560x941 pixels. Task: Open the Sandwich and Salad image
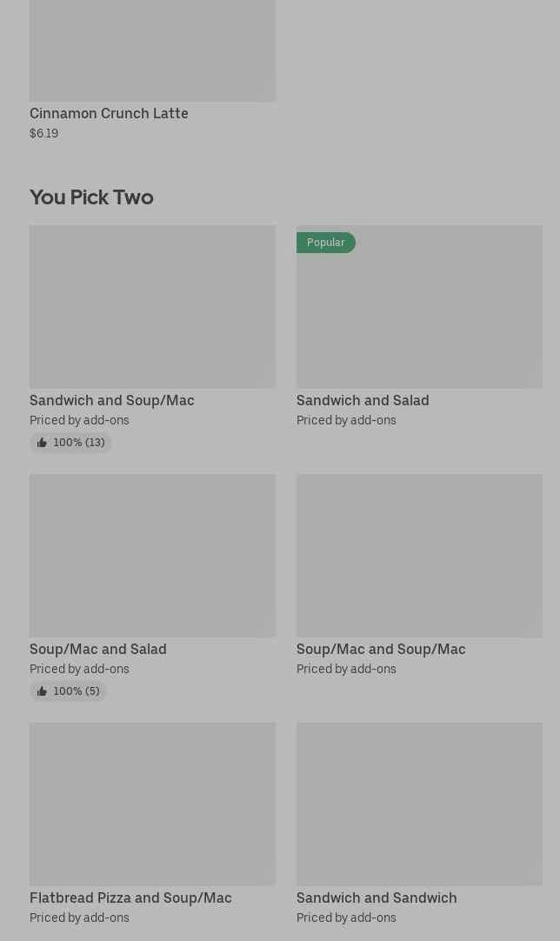[x=419, y=315]
